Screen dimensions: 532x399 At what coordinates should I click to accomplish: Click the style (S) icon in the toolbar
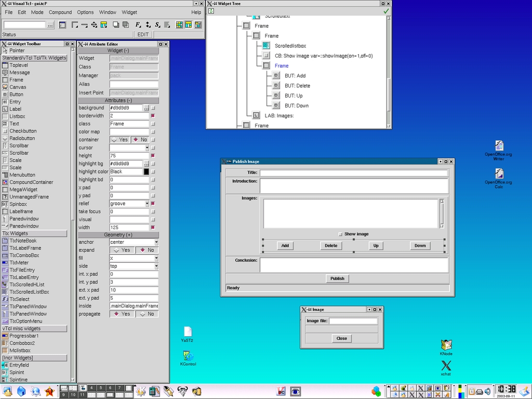point(158,24)
